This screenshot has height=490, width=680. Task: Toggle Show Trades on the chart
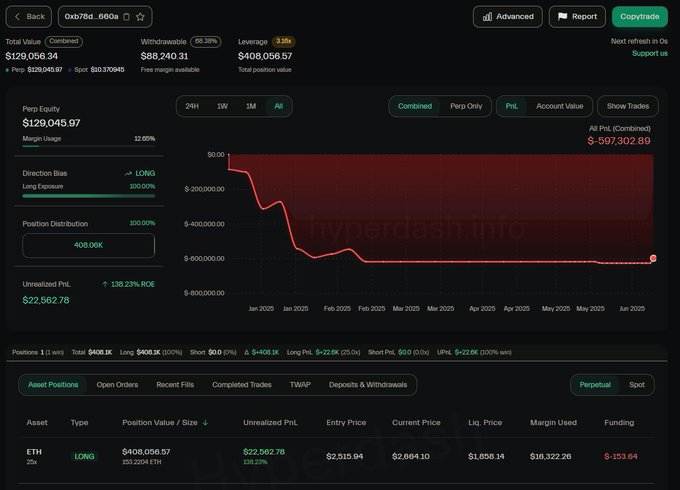coord(628,106)
